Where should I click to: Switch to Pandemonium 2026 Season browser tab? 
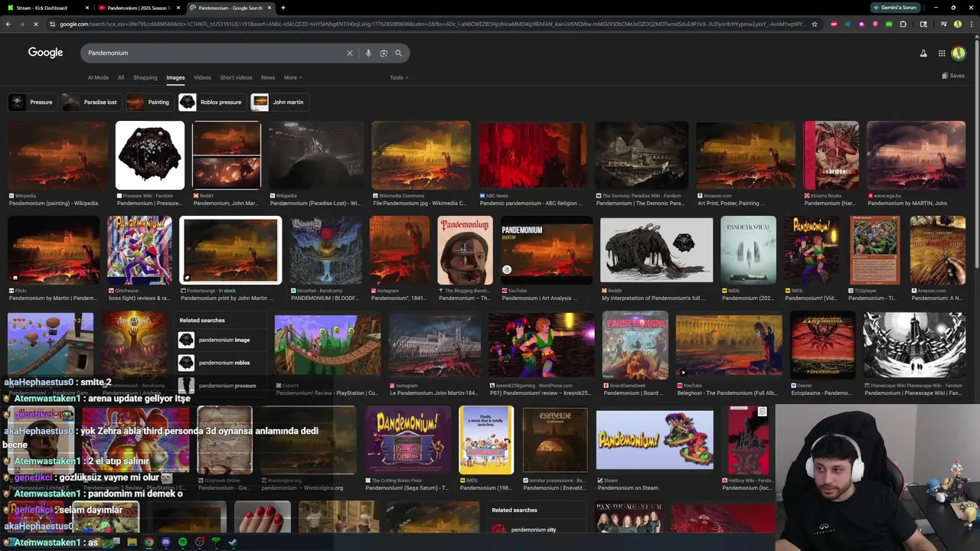(139, 8)
